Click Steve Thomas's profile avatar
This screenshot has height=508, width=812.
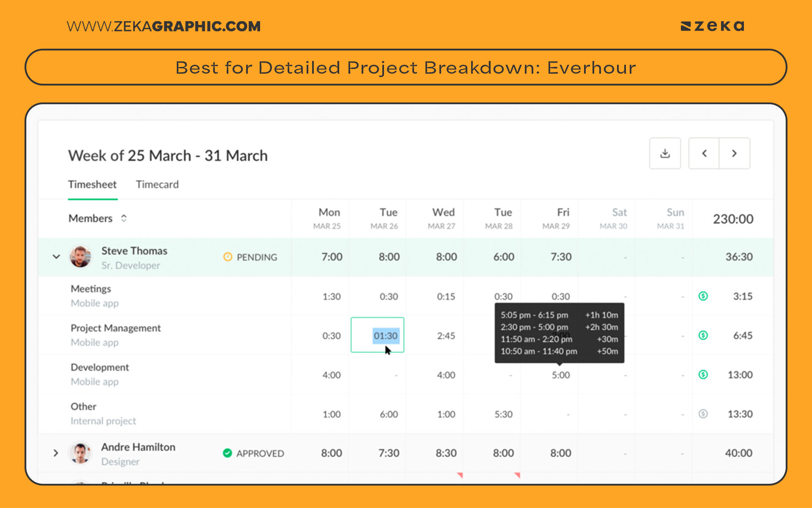[80, 257]
